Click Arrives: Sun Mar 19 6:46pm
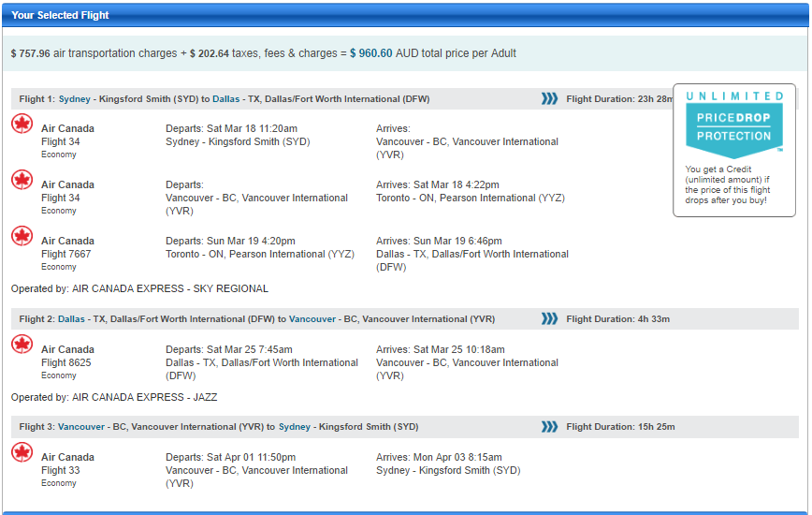Screen dimensions: 812x515 (x=439, y=241)
